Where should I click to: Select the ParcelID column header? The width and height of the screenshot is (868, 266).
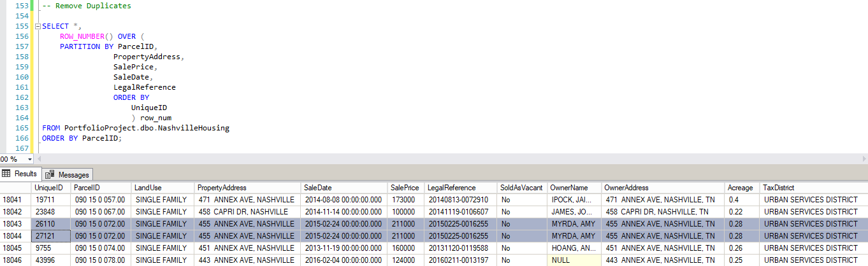(x=87, y=188)
